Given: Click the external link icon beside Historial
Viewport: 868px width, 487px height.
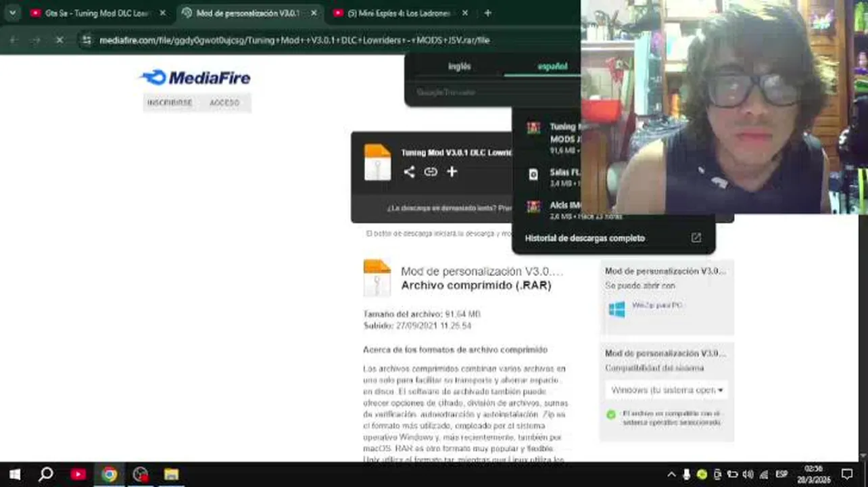Looking at the screenshot, I should (x=696, y=238).
